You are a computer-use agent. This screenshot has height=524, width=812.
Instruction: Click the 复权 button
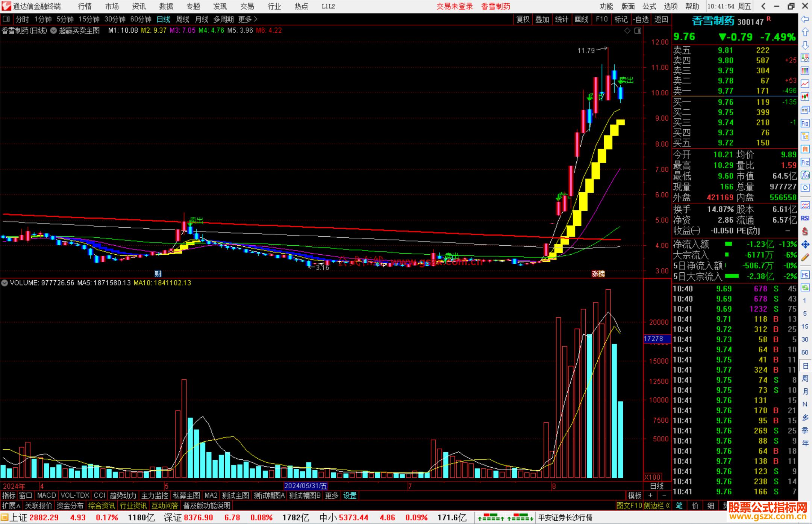pyautogui.click(x=523, y=19)
